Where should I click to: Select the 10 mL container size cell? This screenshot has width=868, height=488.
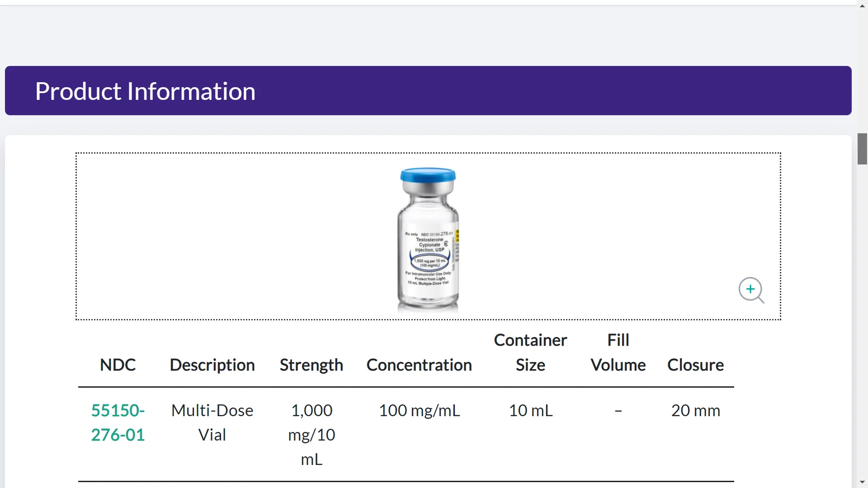[530, 410]
